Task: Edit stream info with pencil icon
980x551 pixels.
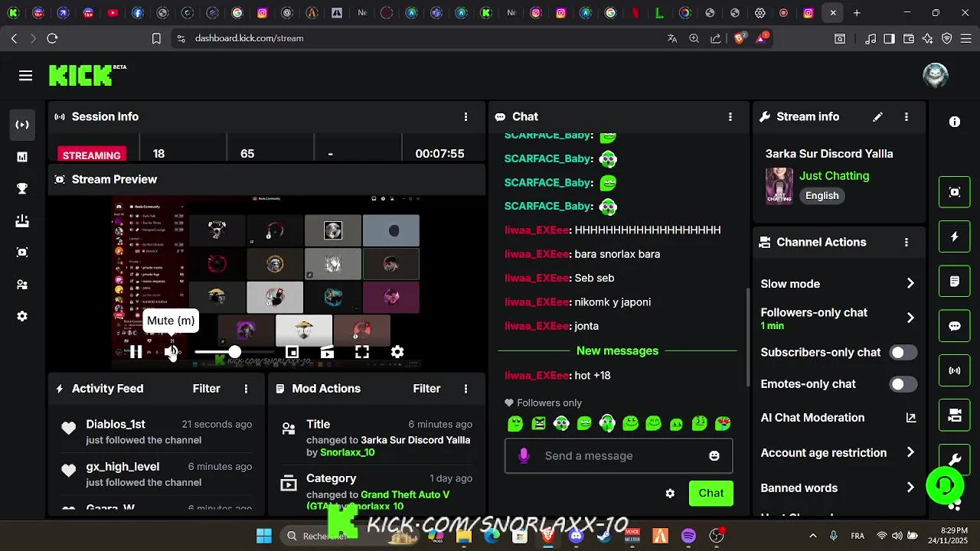Action: 877,116
